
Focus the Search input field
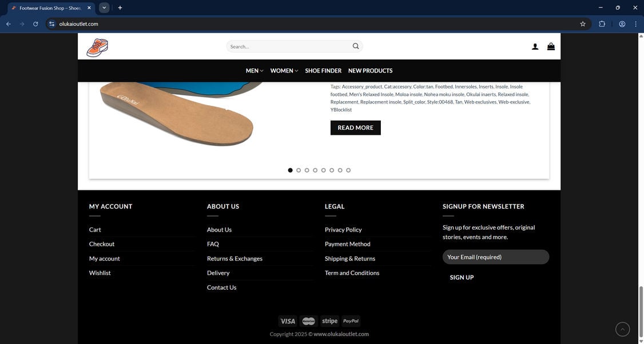tap(289, 46)
